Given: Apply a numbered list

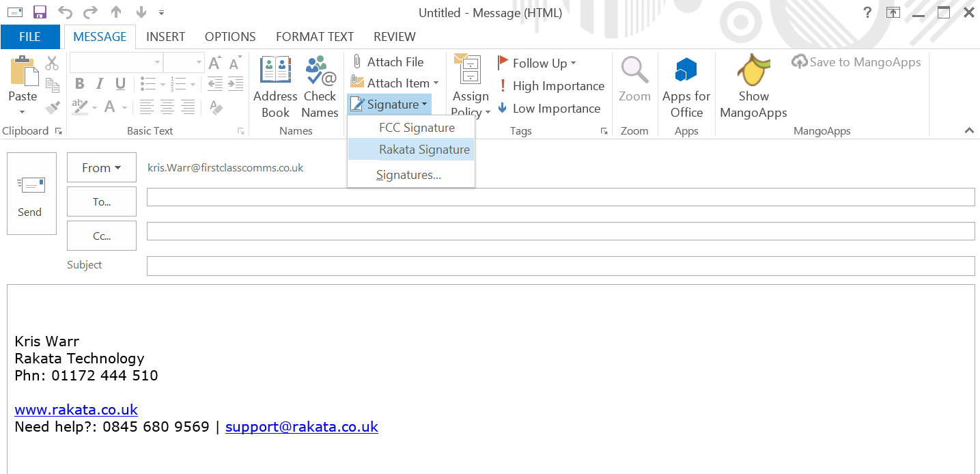Looking at the screenshot, I should (178, 84).
